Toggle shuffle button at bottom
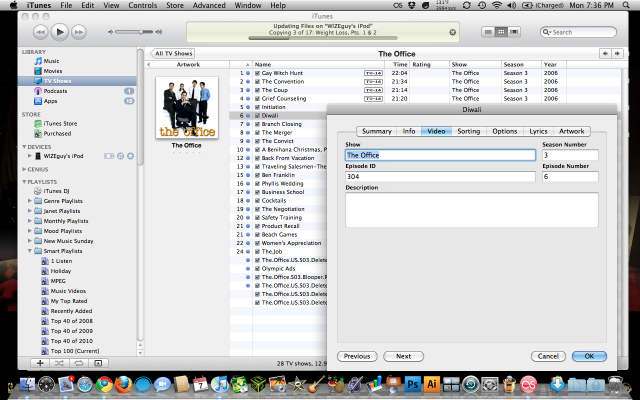Image resolution: width=640 pixels, height=400 pixels. click(59, 363)
